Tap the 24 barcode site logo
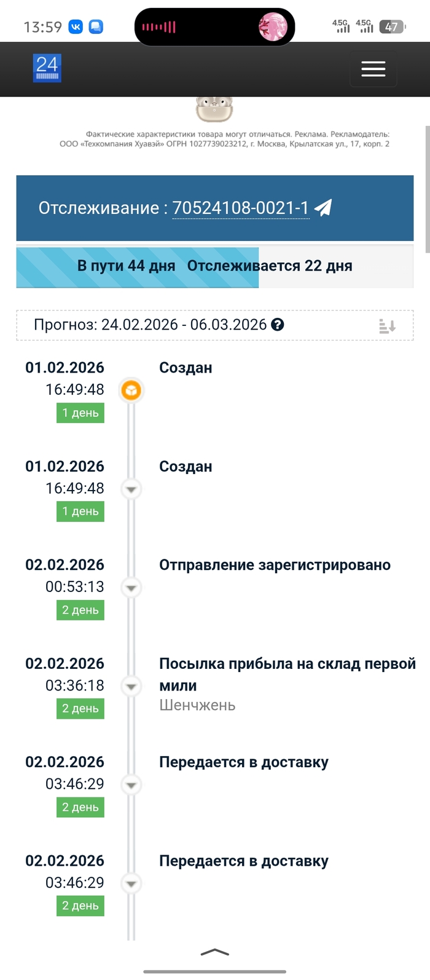 [47, 68]
